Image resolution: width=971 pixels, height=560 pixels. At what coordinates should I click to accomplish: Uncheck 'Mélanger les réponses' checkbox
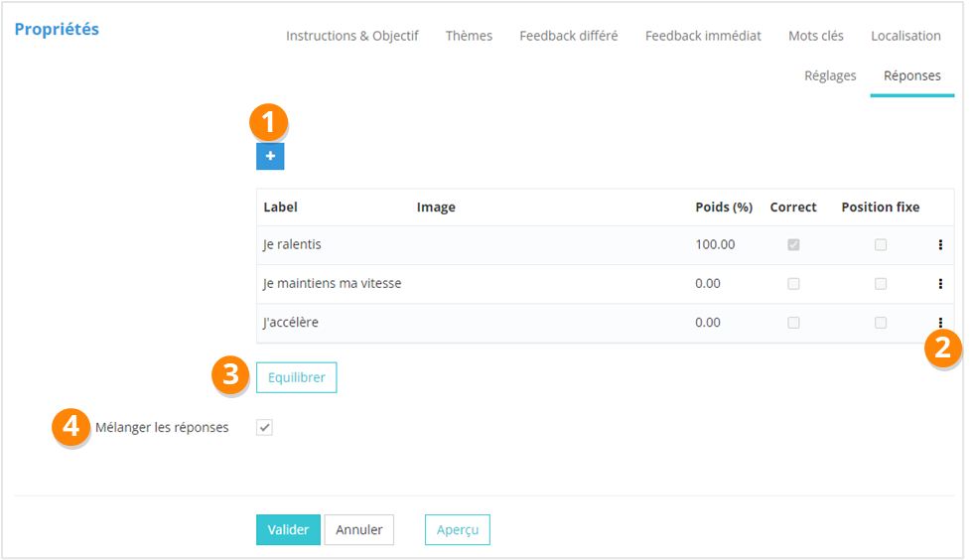pos(264,428)
